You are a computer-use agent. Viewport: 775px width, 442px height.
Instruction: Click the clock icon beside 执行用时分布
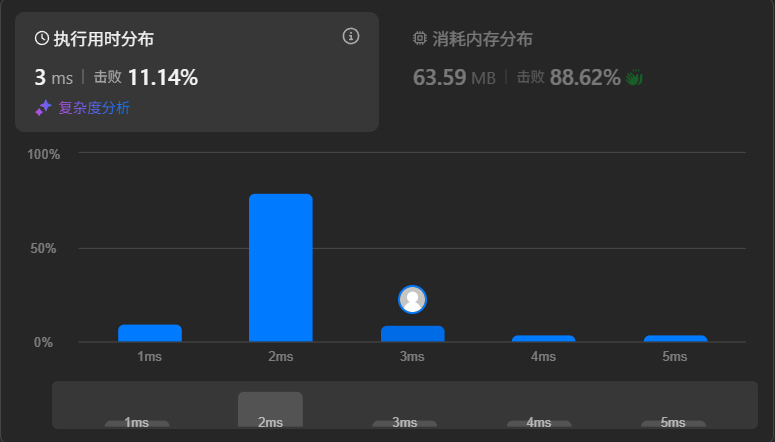42,38
